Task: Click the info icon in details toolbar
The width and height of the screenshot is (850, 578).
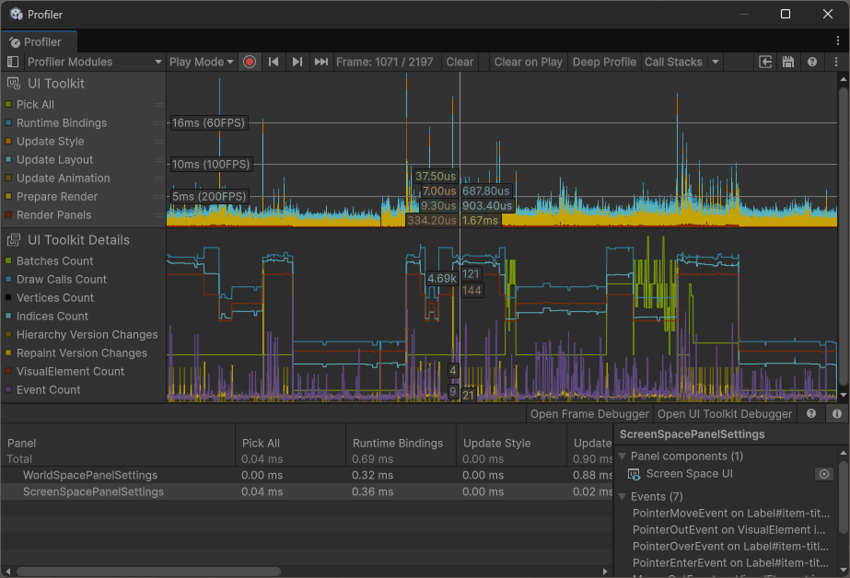Action: [x=837, y=414]
